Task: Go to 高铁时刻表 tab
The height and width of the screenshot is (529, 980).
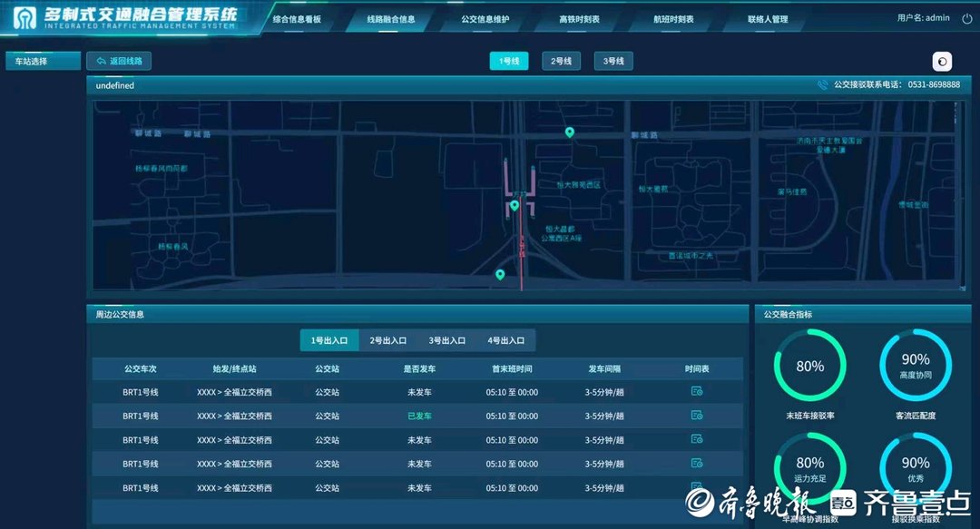Action: click(x=579, y=19)
